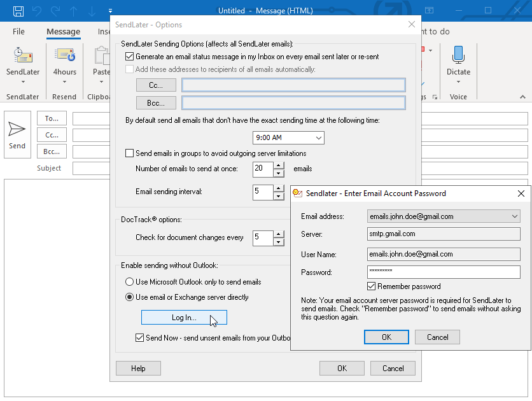Close the Enter Email Account Password dialog
This screenshot has height=401, width=532.
[x=521, y=193]
